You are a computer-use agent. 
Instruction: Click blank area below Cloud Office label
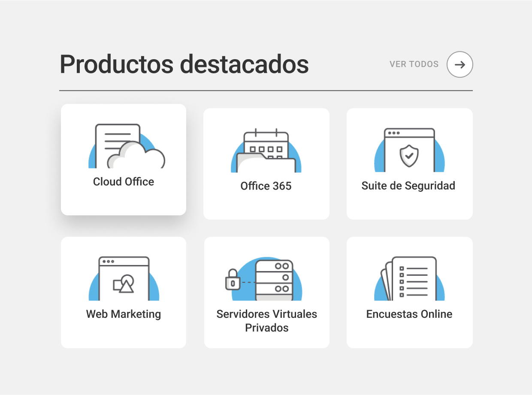pos(124,202)
